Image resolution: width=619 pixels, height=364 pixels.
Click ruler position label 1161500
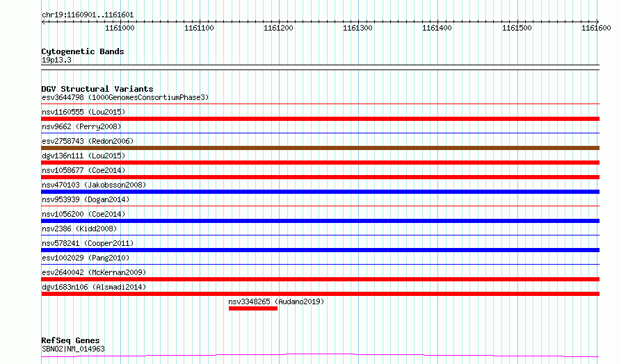[x=517, y=28]
